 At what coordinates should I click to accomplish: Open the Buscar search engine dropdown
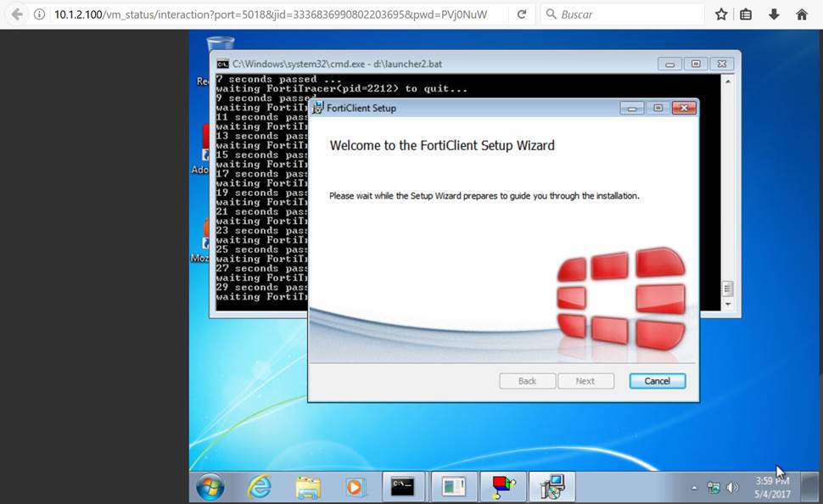pyautogui.click(x=552, y=14)
